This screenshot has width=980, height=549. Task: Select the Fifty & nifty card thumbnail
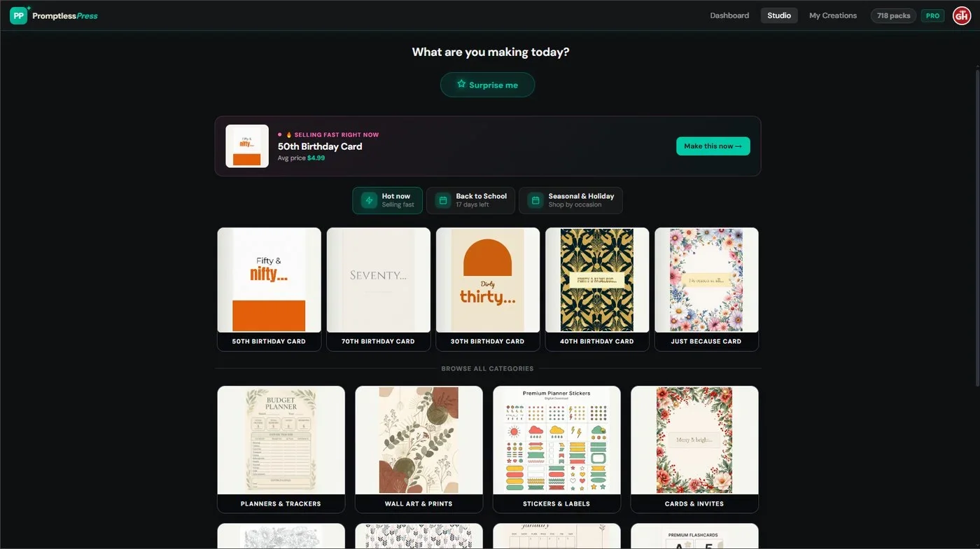pyautogui.click(x=269, y=280)
